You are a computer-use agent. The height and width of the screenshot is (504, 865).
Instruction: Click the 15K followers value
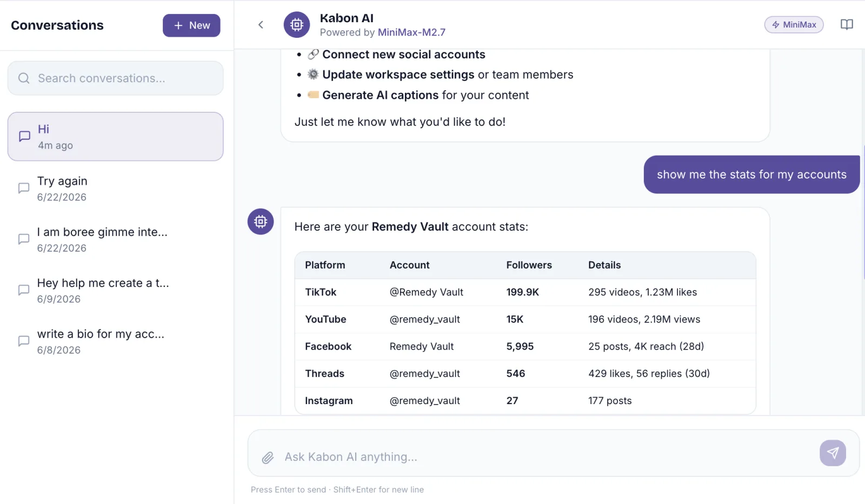click(x=515, y=319)
